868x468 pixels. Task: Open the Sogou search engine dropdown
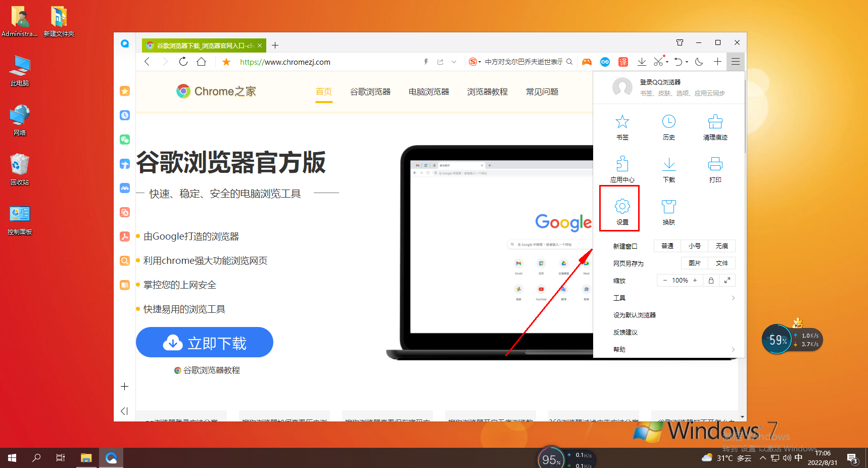[x=474, y=62]
